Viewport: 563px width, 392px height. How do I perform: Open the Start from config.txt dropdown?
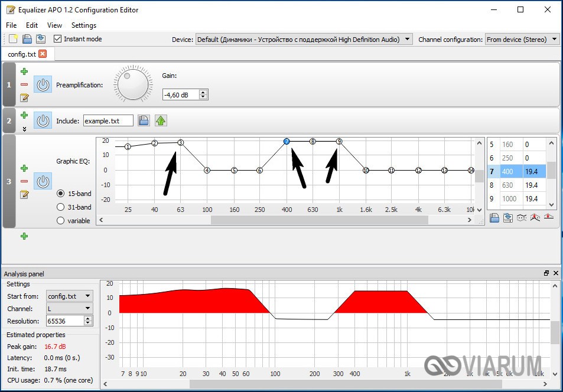pos(69,296)
